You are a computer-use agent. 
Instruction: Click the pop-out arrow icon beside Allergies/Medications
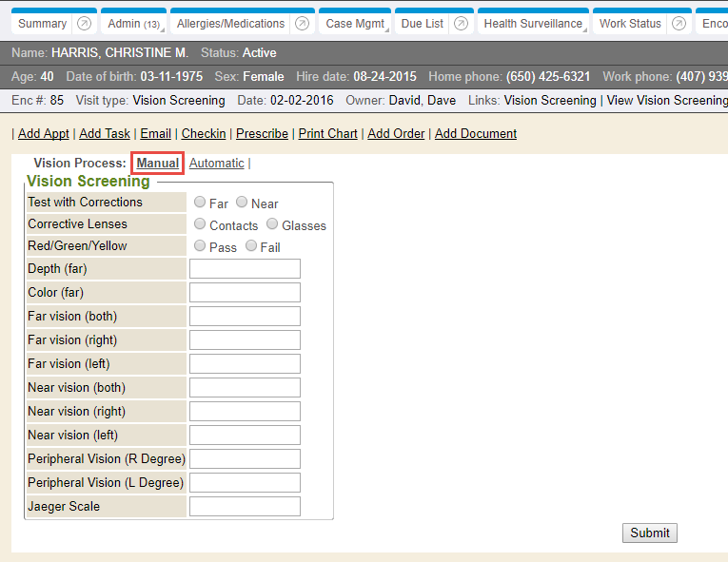click(302, 24)
